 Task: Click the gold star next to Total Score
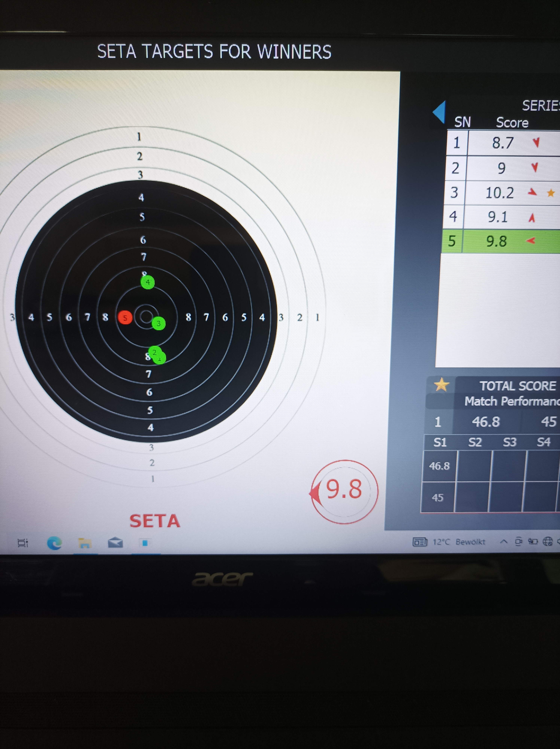click(x=441, y=385)
